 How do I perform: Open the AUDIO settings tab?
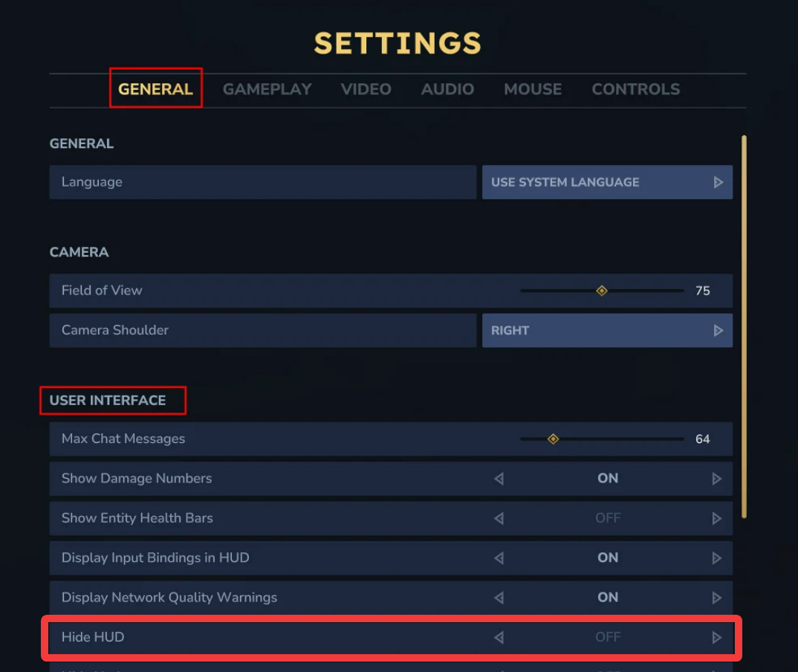[x=447, y=89]
